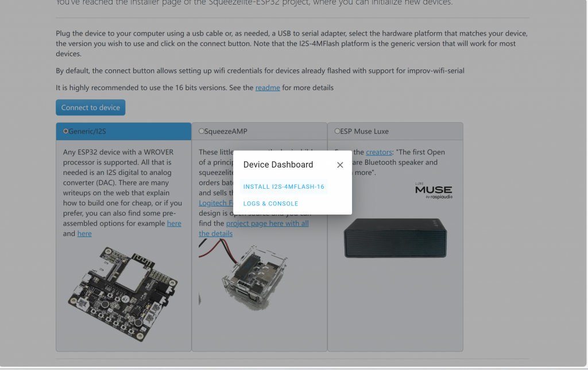Image resolution: width=588 pixels, height=370 pixels.
Task: Open Logs & Console
Action: [x=270, y=204]
